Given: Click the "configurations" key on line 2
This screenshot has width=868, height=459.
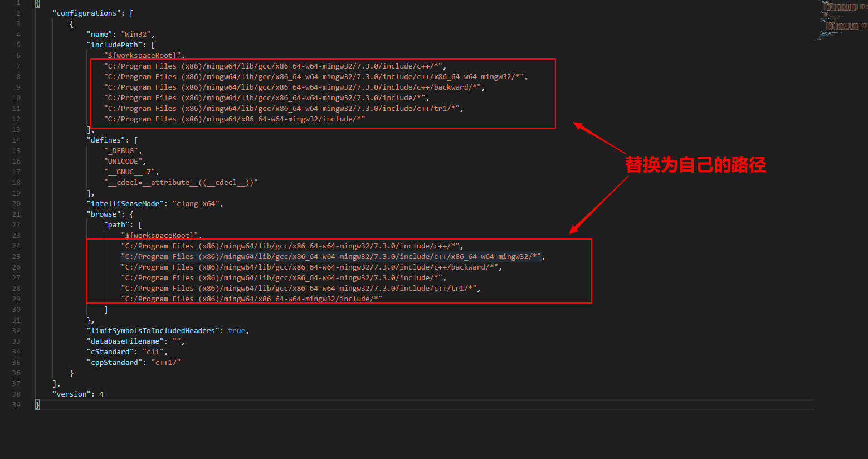Looking at the screenshot, I should 86,13.
